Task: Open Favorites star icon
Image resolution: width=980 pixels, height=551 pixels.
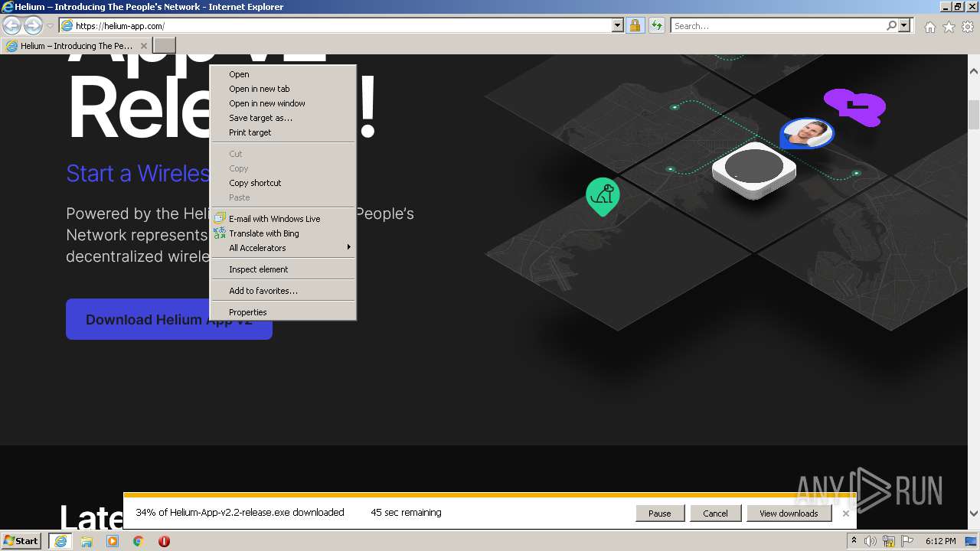Action: [949, 27]
